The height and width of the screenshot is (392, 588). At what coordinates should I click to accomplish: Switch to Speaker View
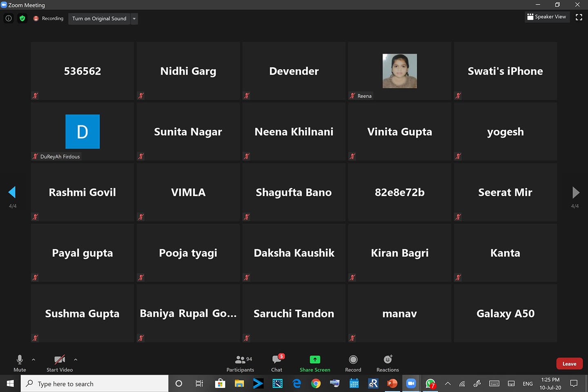click(547, 17)
